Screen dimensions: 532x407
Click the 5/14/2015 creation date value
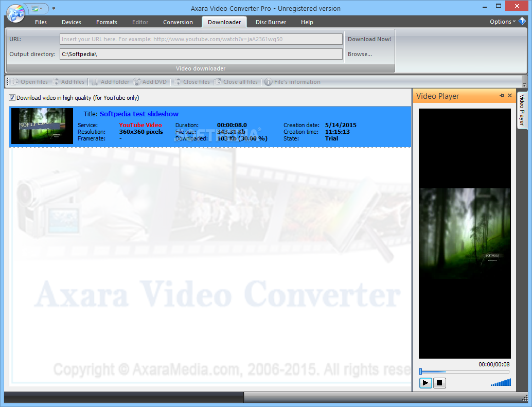[341, 125]
